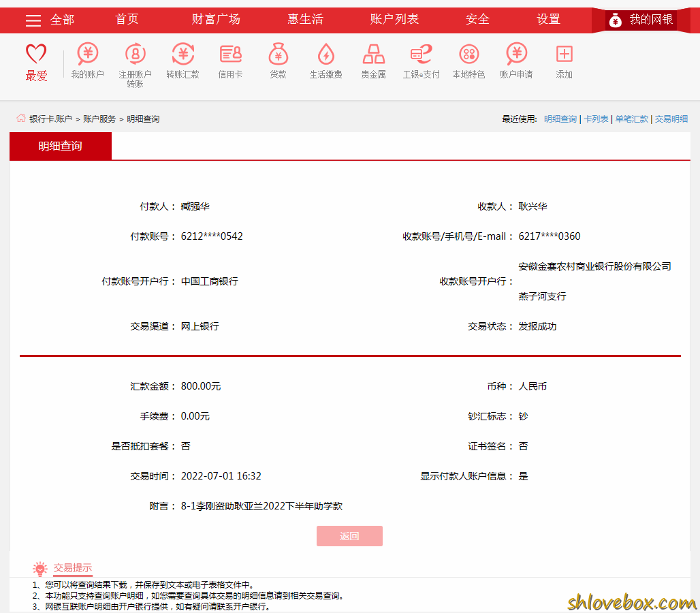Open 转账汇款 icon
700x613 pixels.
pos(183,54)
